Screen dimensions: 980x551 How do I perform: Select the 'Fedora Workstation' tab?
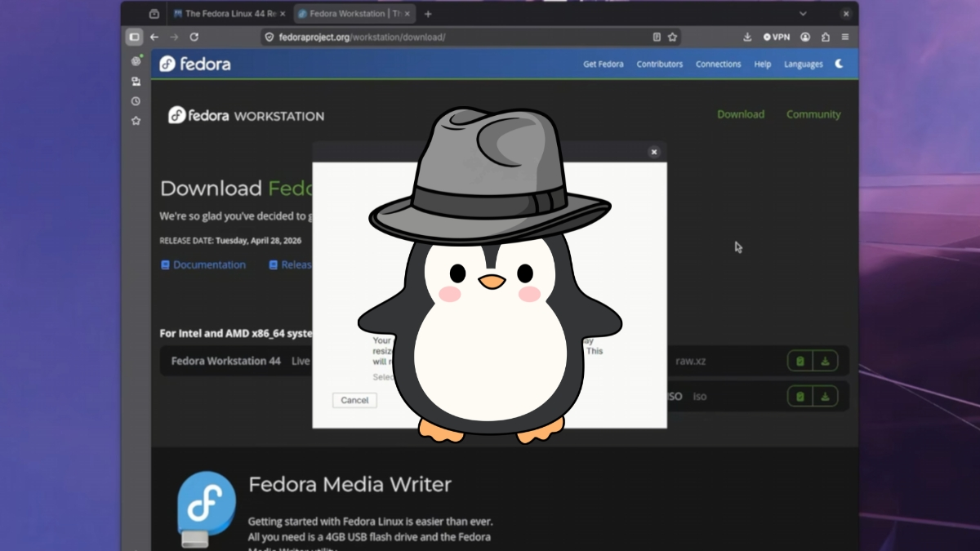[x=354, y=14]
